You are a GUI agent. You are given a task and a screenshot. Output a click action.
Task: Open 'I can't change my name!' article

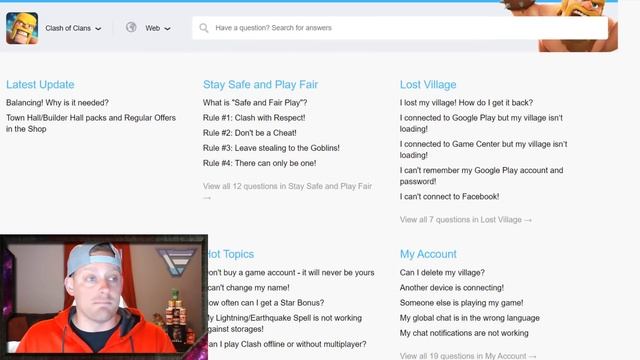[249, 288]
